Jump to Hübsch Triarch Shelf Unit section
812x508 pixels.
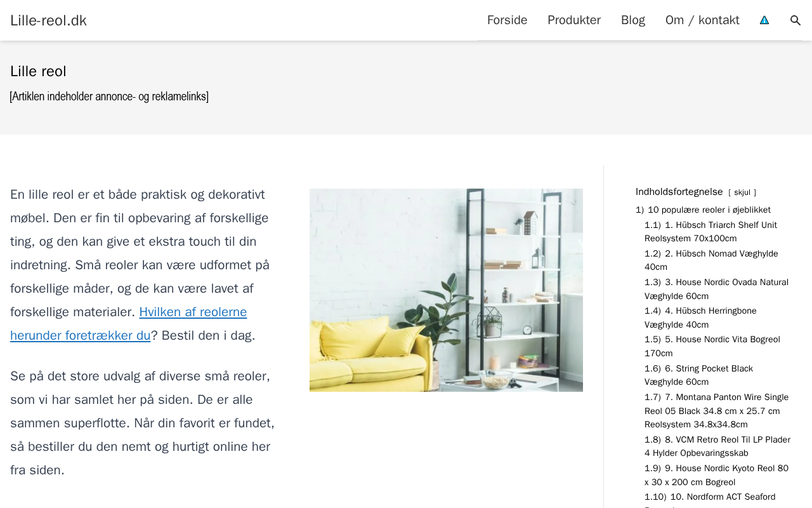pos(710,232)
